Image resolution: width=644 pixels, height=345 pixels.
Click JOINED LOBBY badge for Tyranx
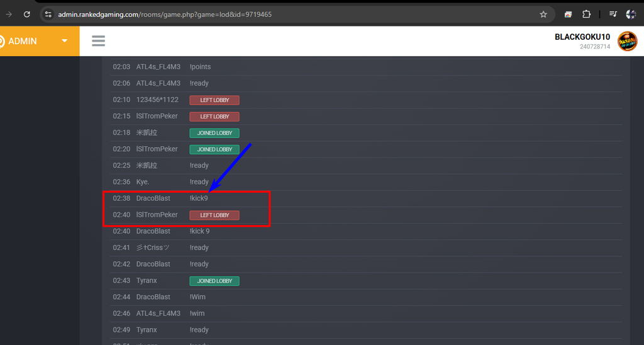(x=214, y=281)
